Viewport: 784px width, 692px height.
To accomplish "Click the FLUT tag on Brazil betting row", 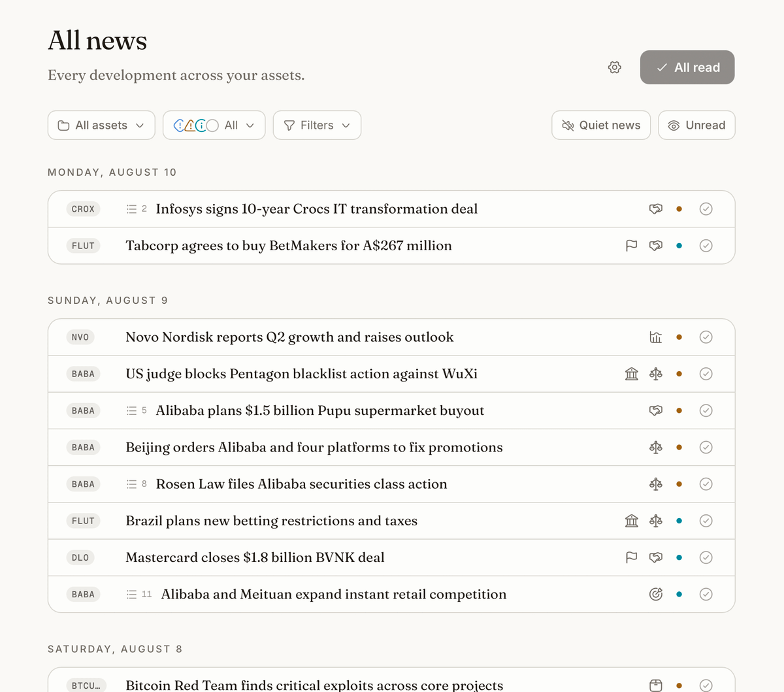I will (83, 521).
